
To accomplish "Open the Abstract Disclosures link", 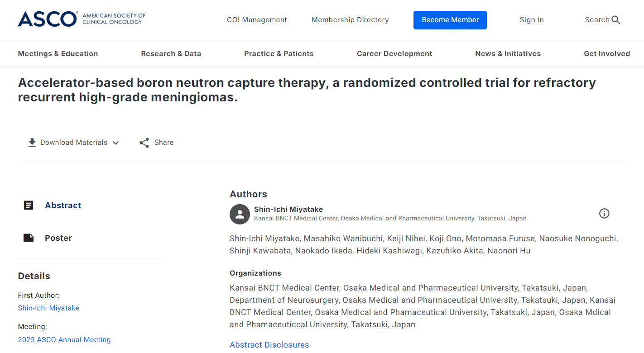I will [x=269, y=345].
